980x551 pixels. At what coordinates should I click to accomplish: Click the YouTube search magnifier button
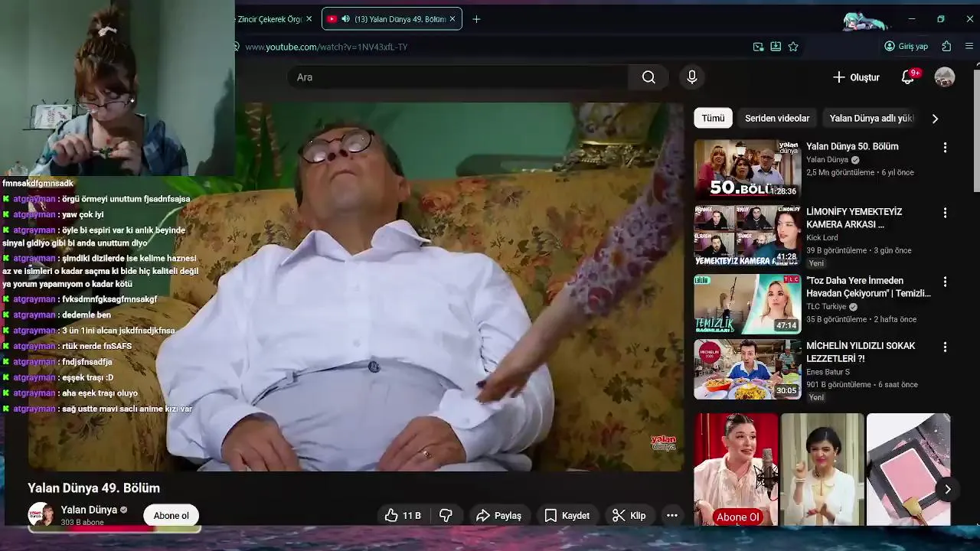tap(648, 77)
